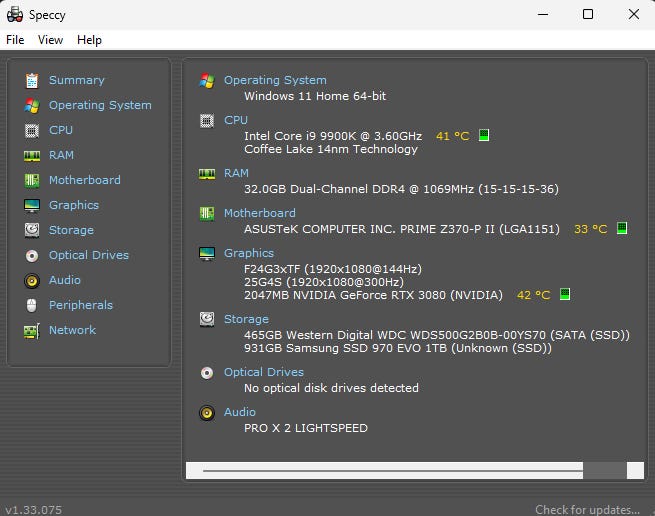This screenshot has height=516, width=655.
Task: Select Operating System in the sidebar
Action: click(x=100, y=105)
